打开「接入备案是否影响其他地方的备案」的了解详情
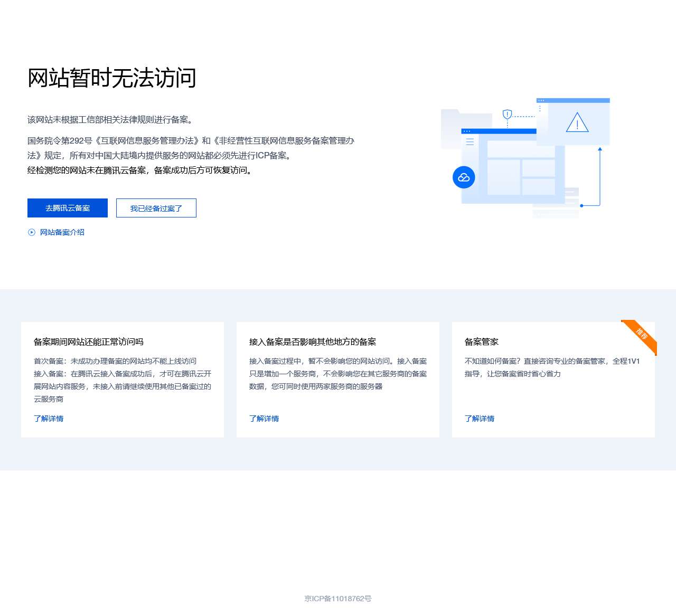The image size is (676, 616). (x=264, y=419)
